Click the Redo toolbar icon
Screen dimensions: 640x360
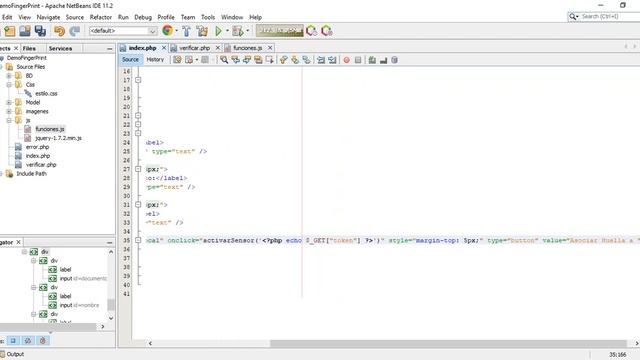tap(75, 31)
